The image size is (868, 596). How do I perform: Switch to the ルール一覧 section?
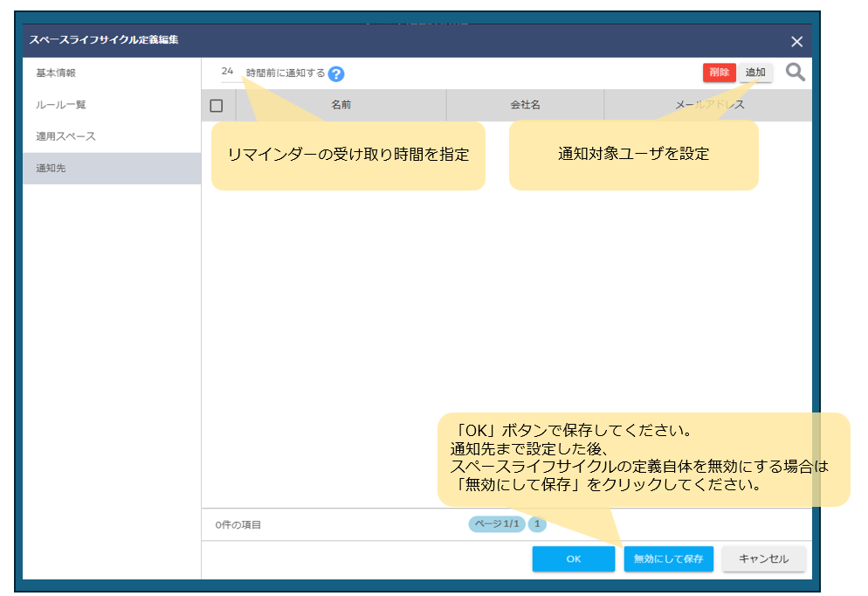coord(61,105)
